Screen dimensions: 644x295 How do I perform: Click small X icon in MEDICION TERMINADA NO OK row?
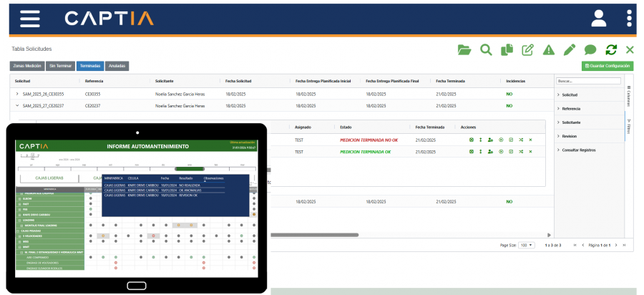[530, 140]
